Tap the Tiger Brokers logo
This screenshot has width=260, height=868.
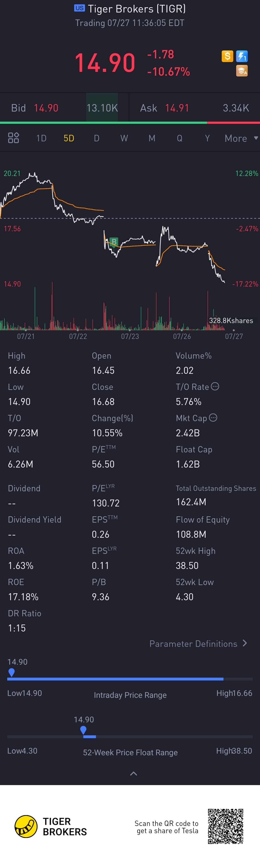tap(51, 827)
